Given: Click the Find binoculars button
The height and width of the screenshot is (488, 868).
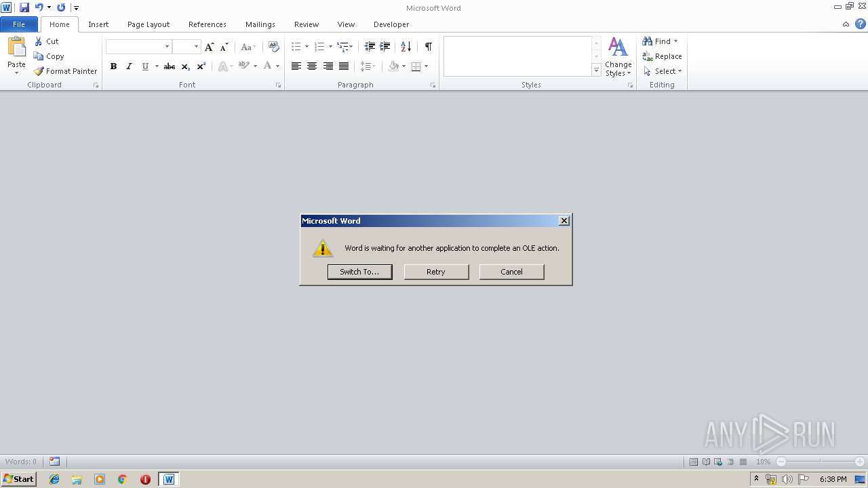Looking at the screenshot, I should point(660,41).
